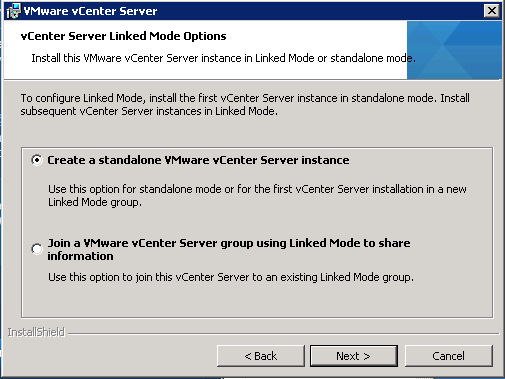The image size is (505, 379).
Task: Cancel the vCenter Server installation
Action: pyautogui.click(x=448, y=356)
